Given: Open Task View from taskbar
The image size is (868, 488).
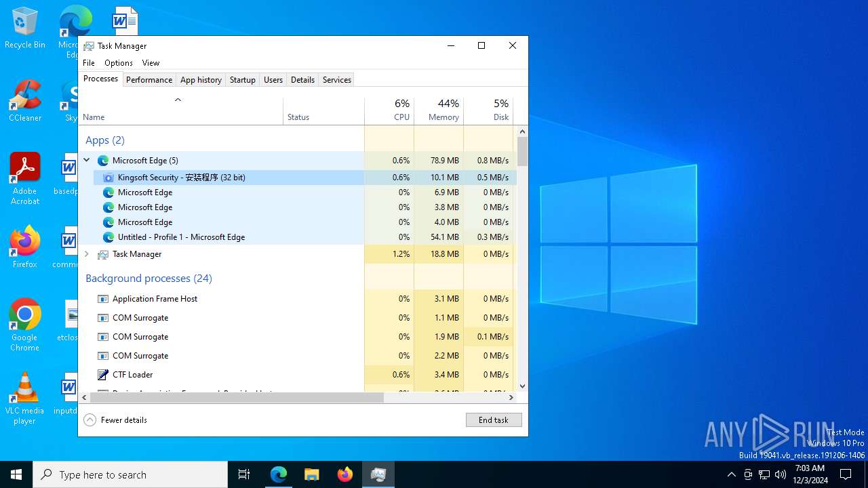Looking at the screenshot, I should [244, 474].
